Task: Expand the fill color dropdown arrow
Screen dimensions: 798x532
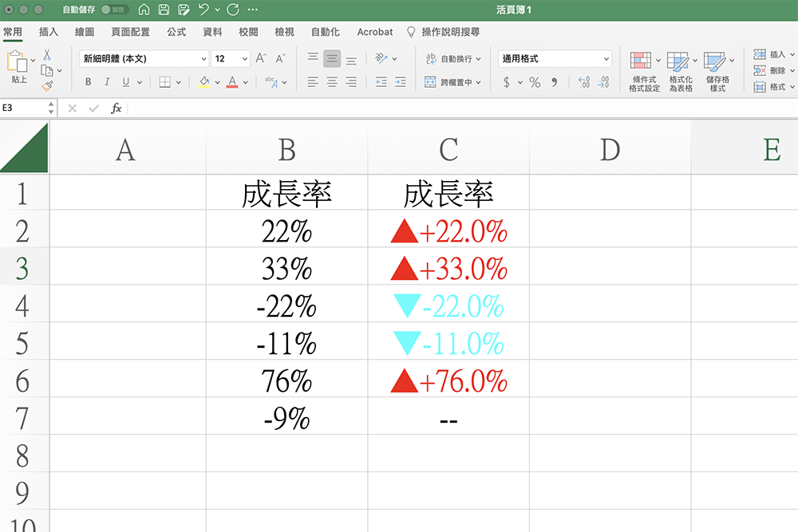Action: click(x=217, y=81)
